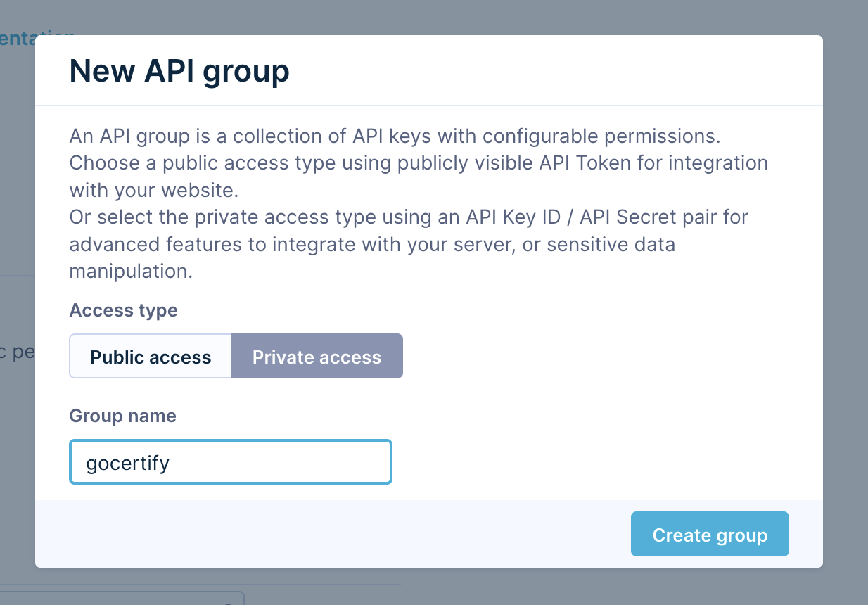Image resolution: width=868 pixels, height=605 pixels.
Task: Select the Public access type
Action: [151, 357]
